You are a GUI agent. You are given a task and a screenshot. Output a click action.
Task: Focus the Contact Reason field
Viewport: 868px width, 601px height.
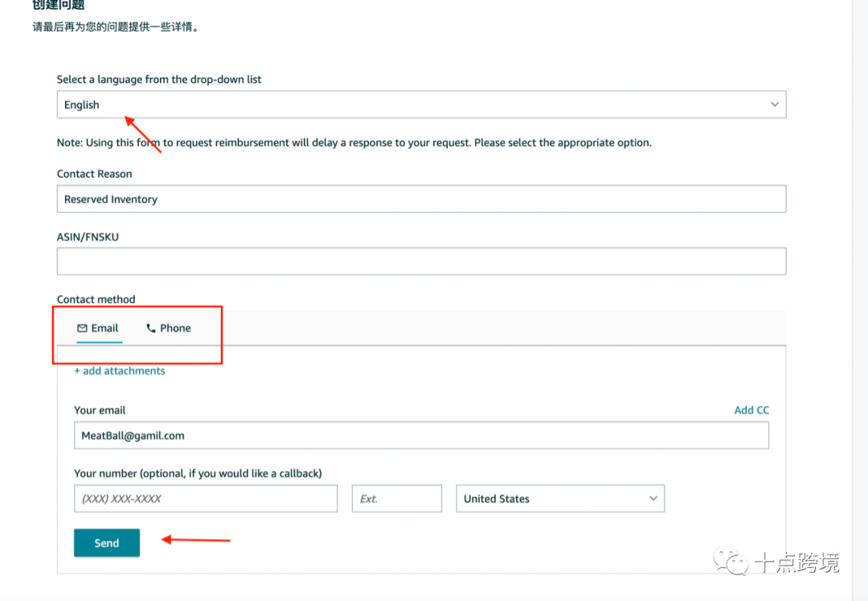coord(421,198)
